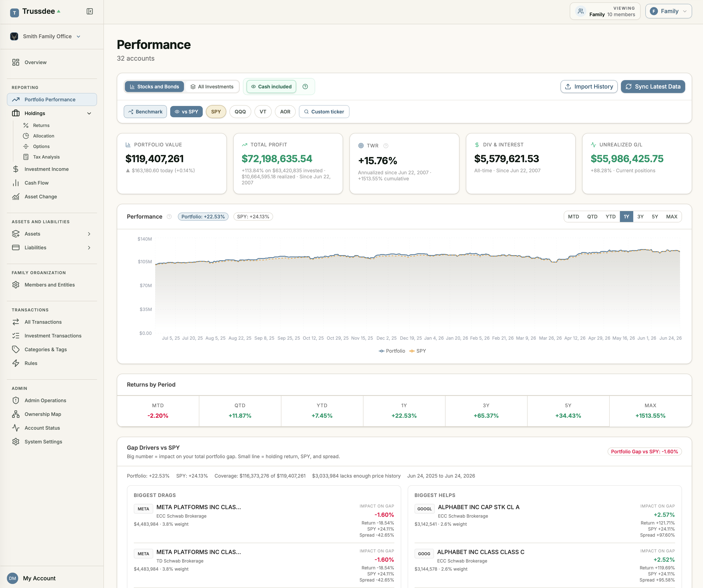Select the 1Y chart range
This screenshot has height=588, width=703.
[x=626, y=216]
